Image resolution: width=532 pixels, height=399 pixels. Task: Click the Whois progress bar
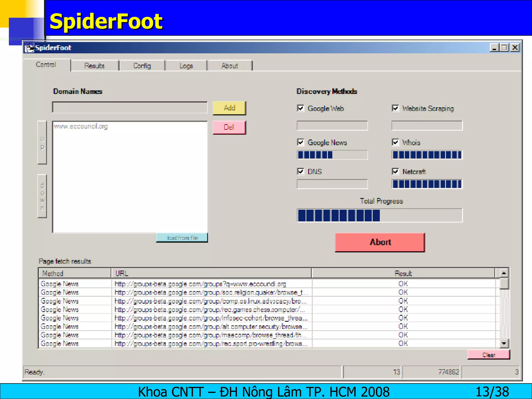427,155
